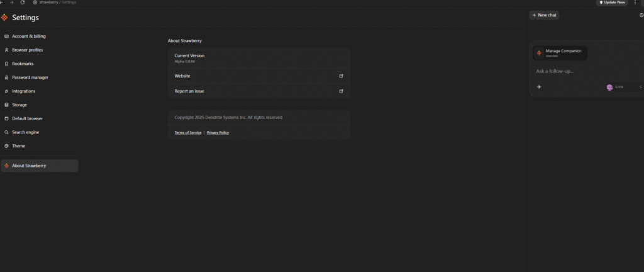This screenshot has width=644, height=272.
Task: Select Password manager in sidebar
Action: point(30,77)
